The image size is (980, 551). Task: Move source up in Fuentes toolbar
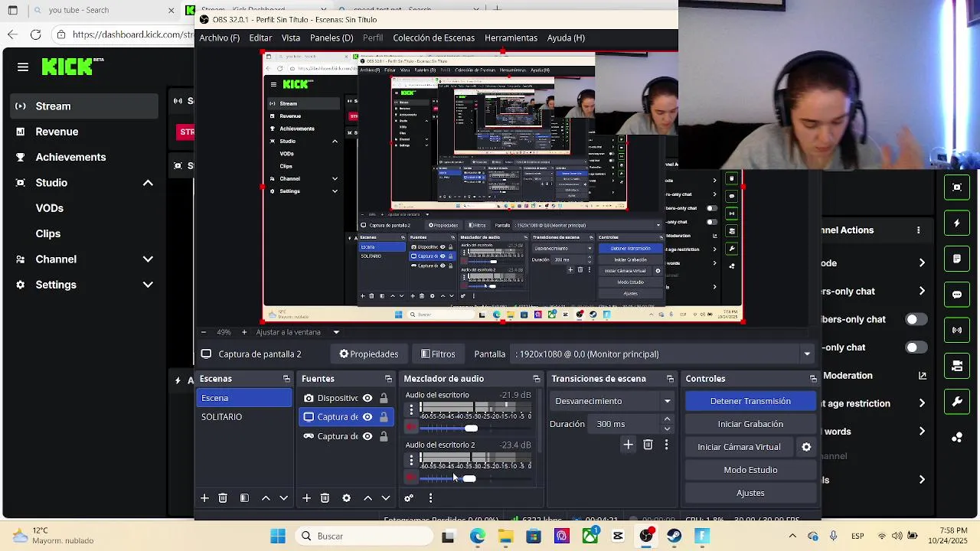point(367,498)
